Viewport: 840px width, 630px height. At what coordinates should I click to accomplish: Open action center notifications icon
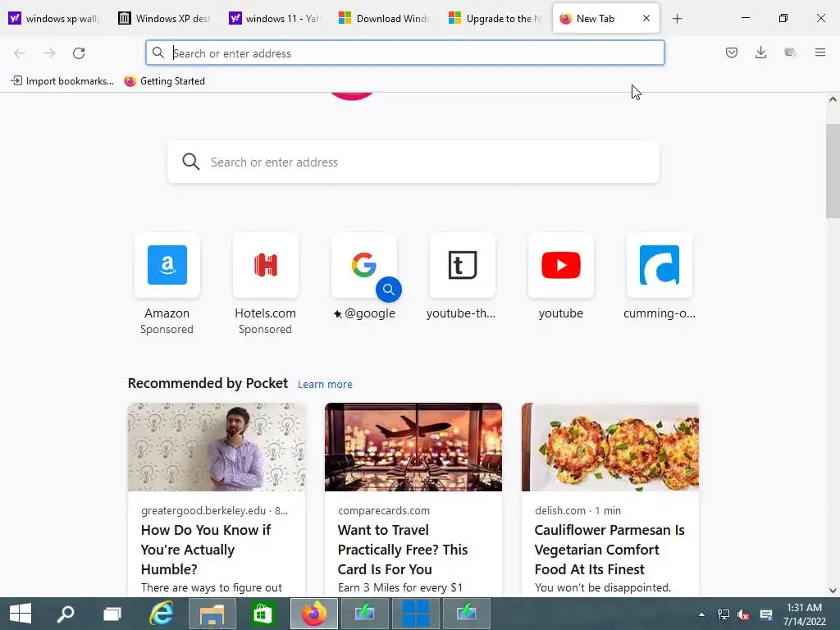pyautogui.click(x=766, y=614)
